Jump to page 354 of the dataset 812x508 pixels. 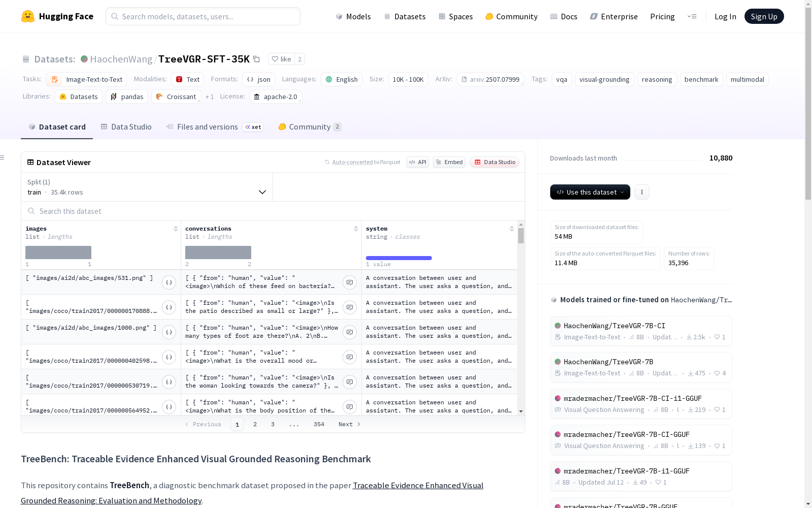[x=319, y=424]
